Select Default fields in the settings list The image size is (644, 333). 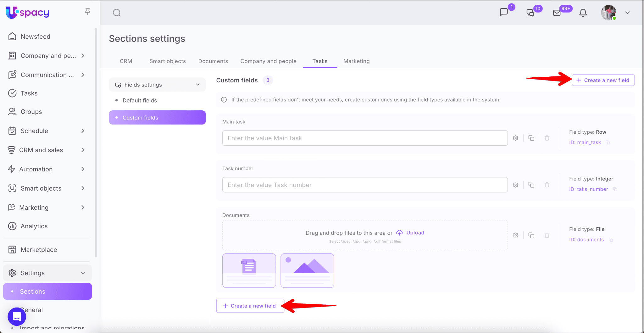pos(140,100)
